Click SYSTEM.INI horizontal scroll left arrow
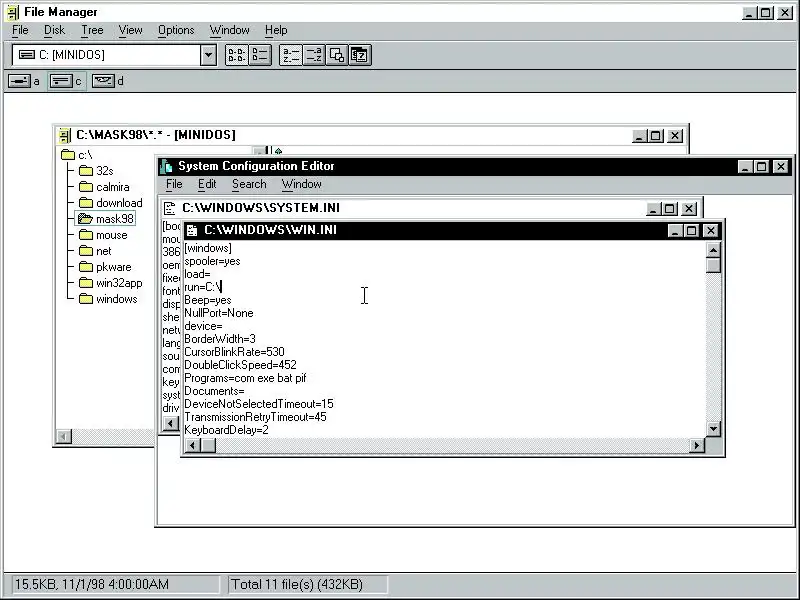 point(170,423)
